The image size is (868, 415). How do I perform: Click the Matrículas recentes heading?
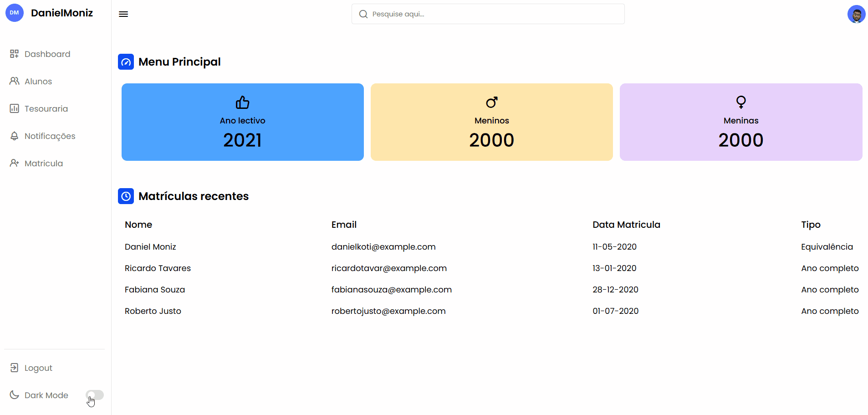point(194,196)
